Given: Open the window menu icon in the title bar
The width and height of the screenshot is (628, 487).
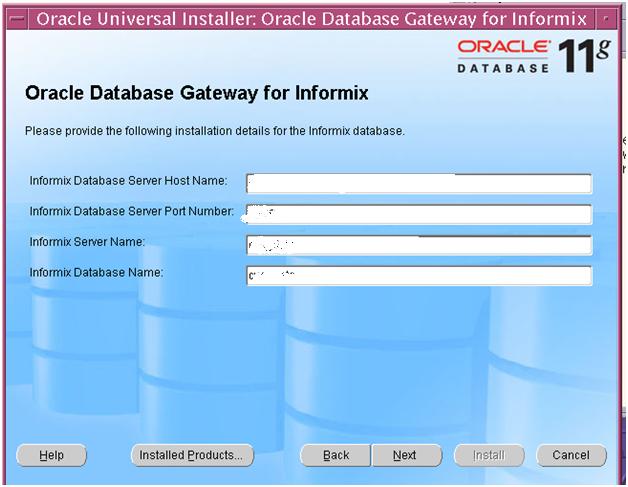Looking at the screenshot, I should pyautogui.click(x=17, y=19).
